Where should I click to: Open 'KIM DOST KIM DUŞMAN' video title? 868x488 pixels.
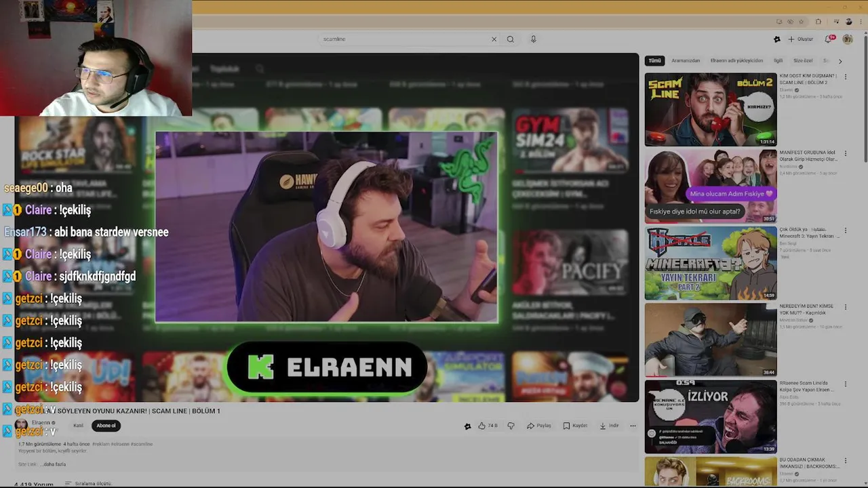coord(808,79)
